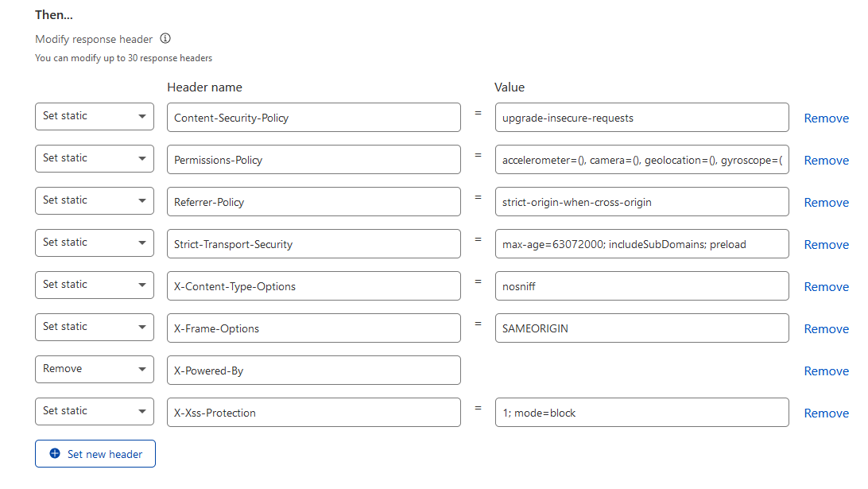Click the SAMEORIGIN value input
The height and width of the screenshot is (489, 868).
click(x=641, y=328)
